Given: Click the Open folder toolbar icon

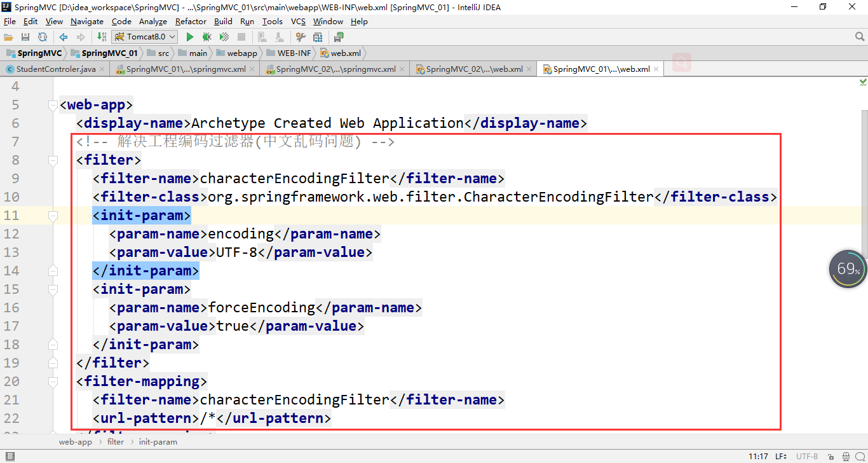Looking at the screenshot, I should pyautogui.click(x=9, y=37).
